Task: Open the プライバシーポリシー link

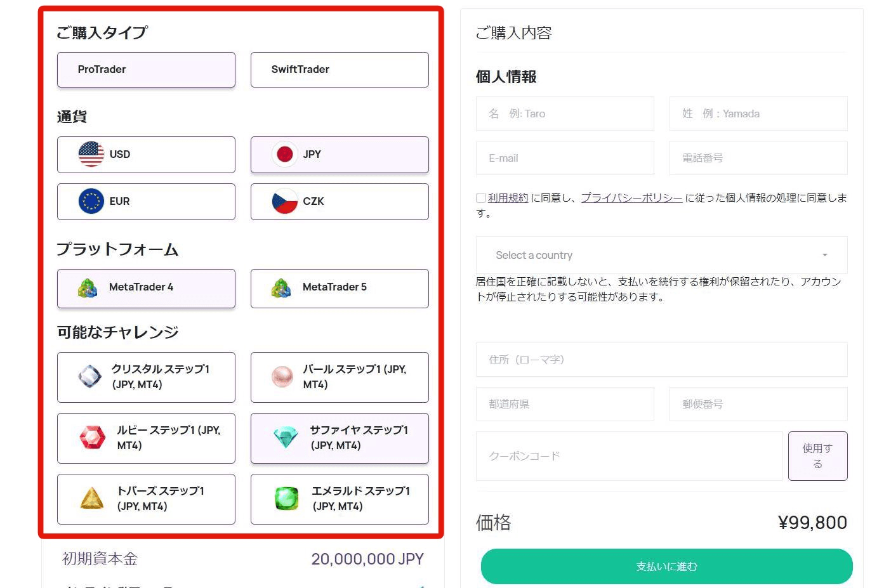Action: 631,198
